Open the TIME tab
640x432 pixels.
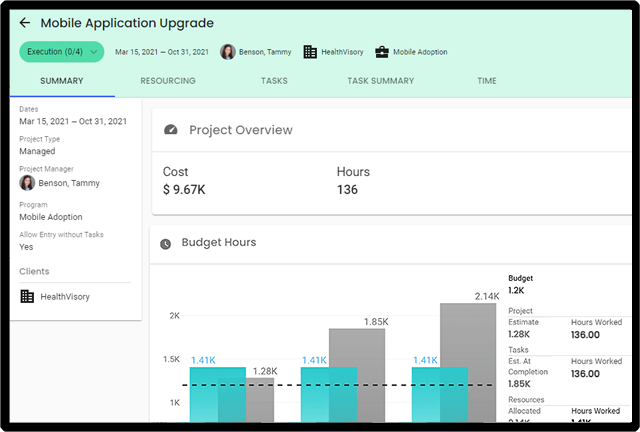coord(487,81)
